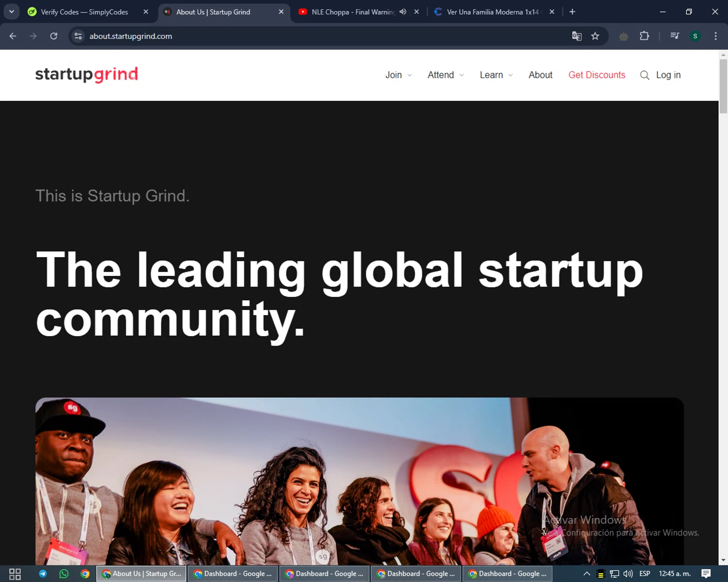728x582 pixels.
Task: Open WhatsApp from the taskbar
Action: (64, 574)
